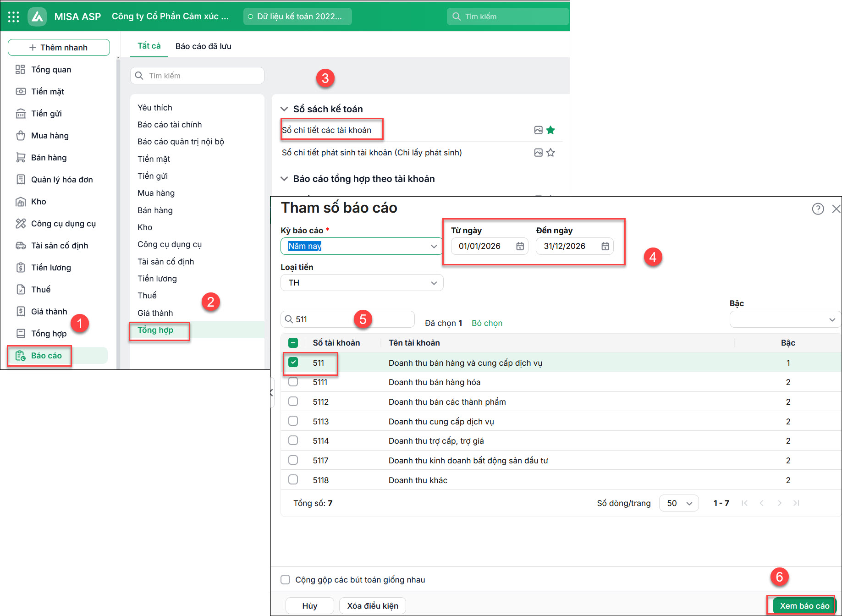Click the Xem báo cáo button
Screen dimensions: 842x616
804,606
